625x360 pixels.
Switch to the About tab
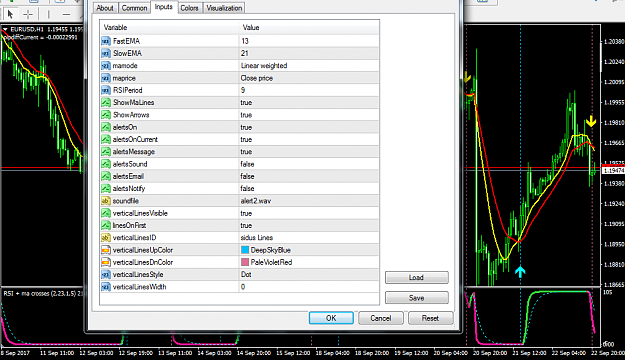tap(105, 8)
